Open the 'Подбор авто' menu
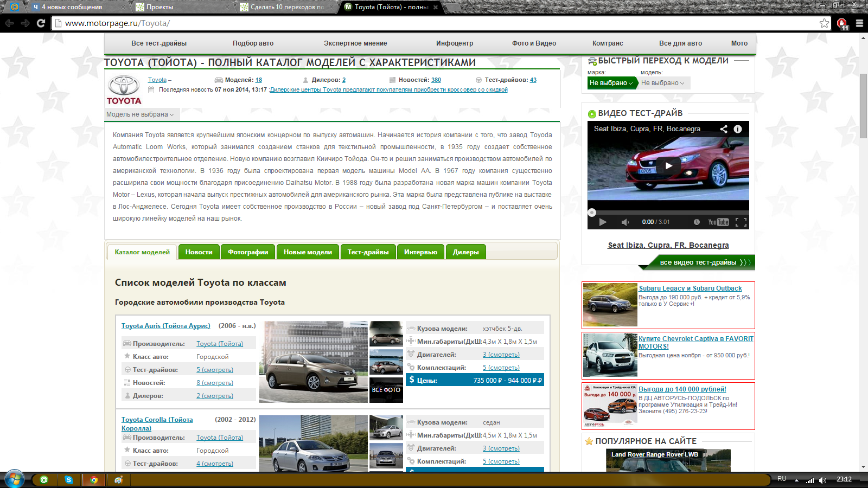 point(253,43)
